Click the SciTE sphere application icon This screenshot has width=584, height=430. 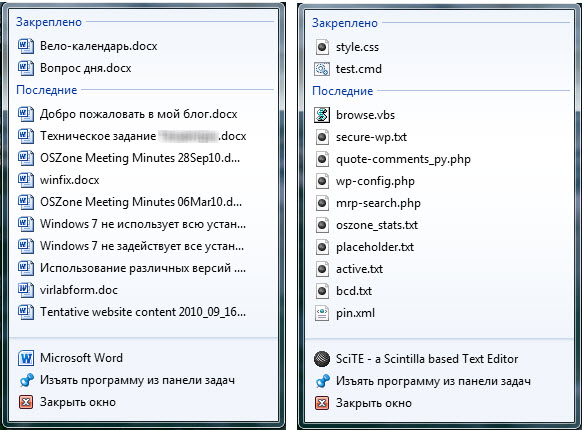pyautogui.click(x=322, y=359)
